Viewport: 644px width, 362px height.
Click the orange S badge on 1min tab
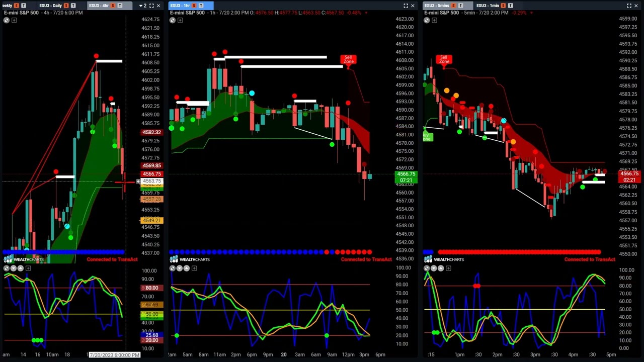[x=503, y=6]
